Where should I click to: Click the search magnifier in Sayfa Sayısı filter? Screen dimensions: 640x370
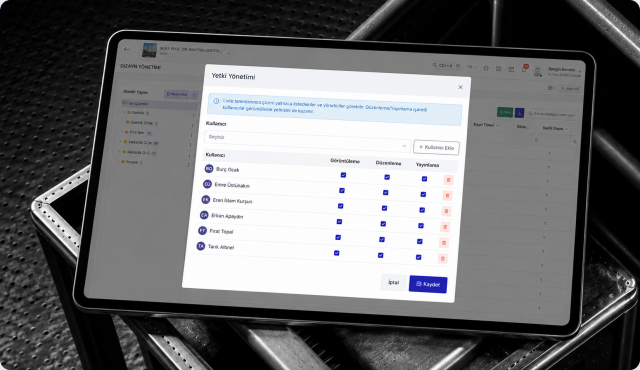[536, 140]
